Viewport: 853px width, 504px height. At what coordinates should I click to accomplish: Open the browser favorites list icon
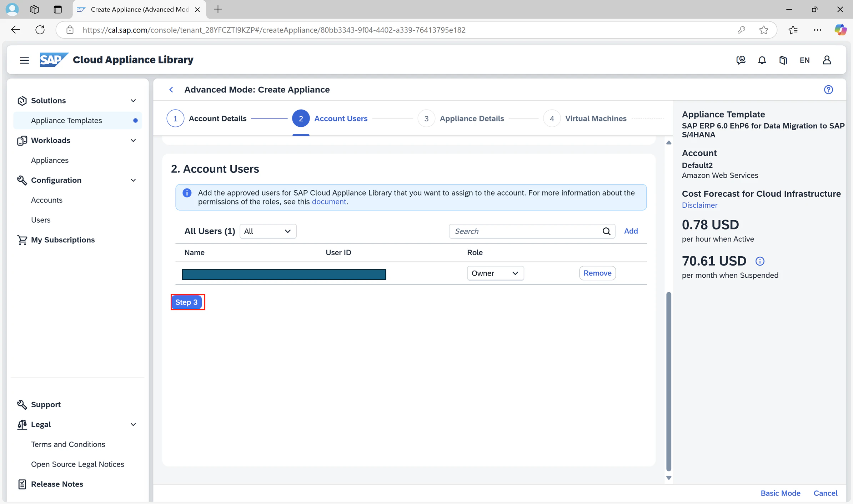793,30
